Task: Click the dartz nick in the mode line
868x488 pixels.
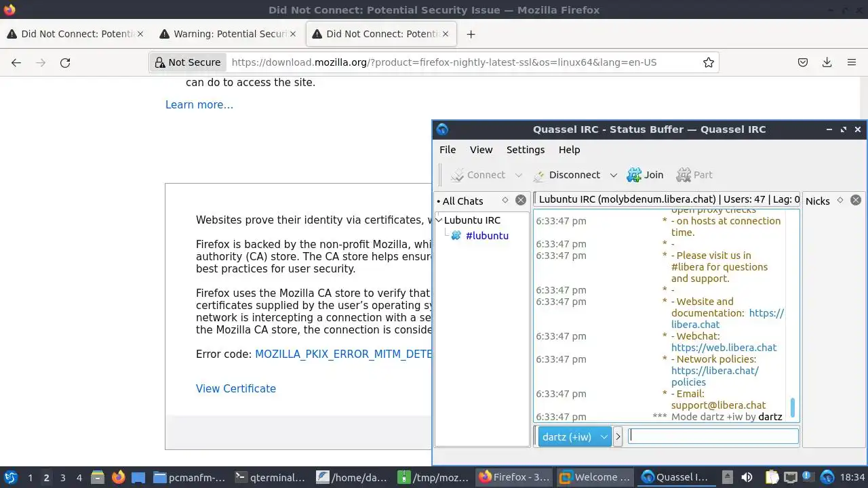Action: pyautogui.click(x=770, y=417)
